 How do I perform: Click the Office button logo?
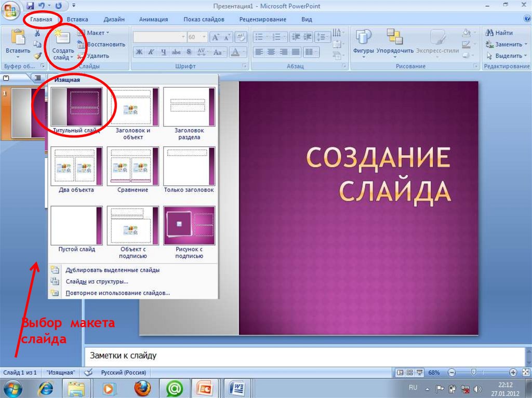tap(11, 10)
